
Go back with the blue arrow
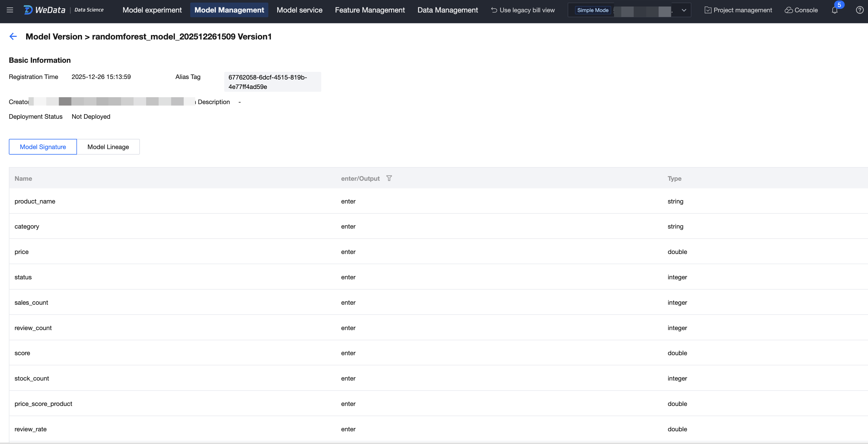click(x=13, y=36)
